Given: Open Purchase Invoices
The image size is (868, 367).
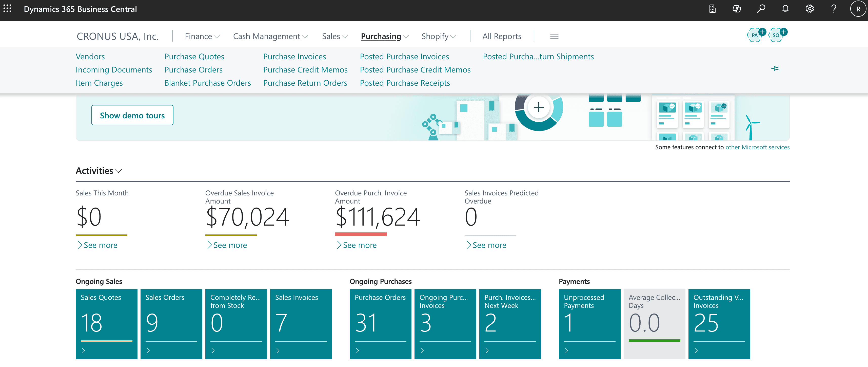Looking at the screenshot, I should 294,57.
